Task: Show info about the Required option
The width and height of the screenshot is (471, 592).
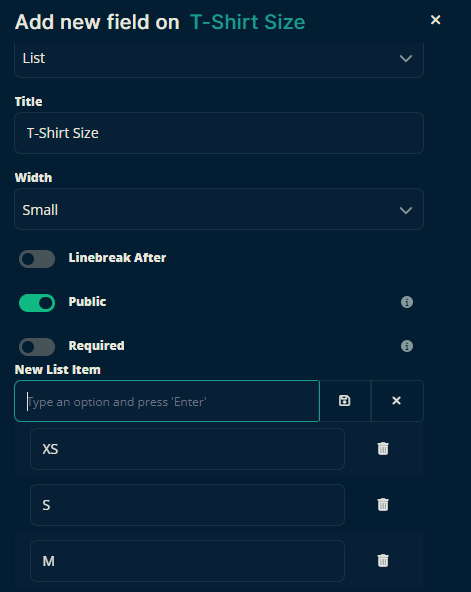Action: pos(406,346)
